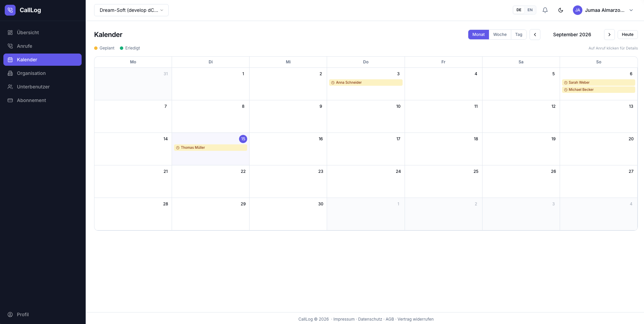This screenshot has width=644, height=324.
Task: Open the Thomas Müller call entry
Action: 210,148
